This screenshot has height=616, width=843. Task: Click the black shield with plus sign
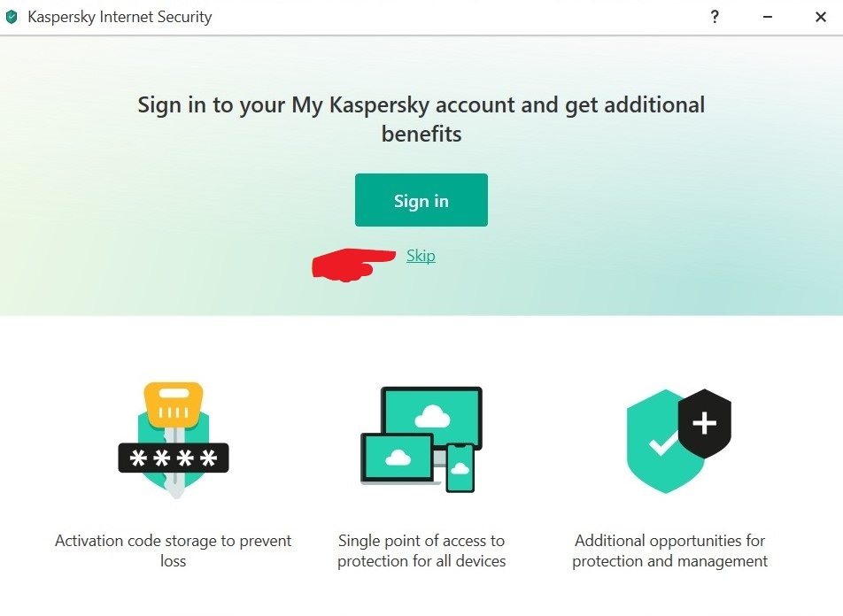(x=705, y=423)
